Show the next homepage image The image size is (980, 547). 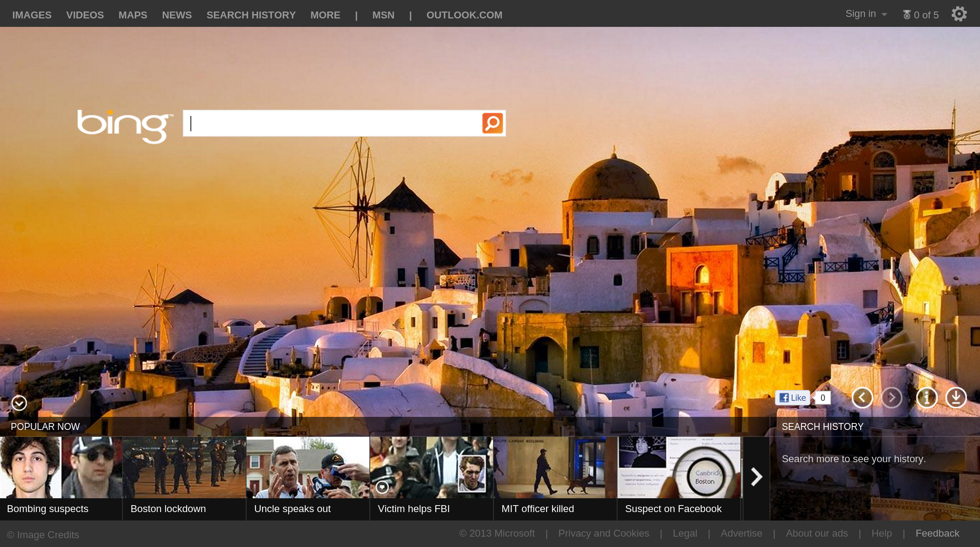pos(891,398)
